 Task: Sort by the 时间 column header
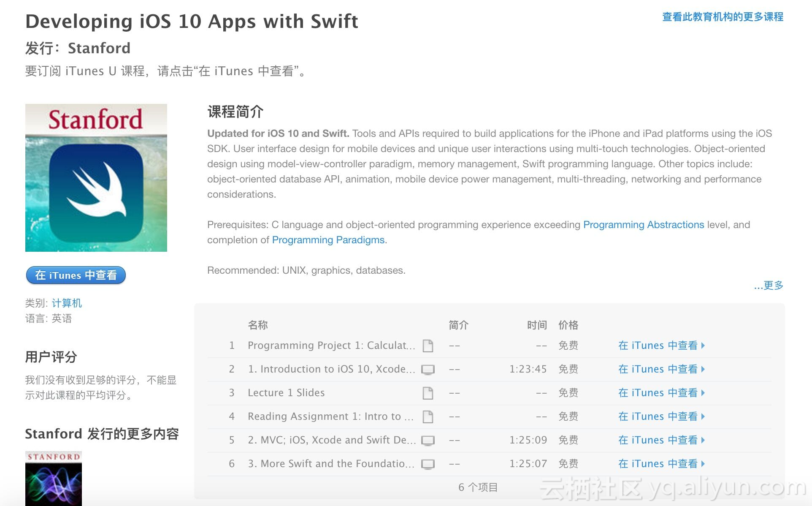[x=537, y=325]
